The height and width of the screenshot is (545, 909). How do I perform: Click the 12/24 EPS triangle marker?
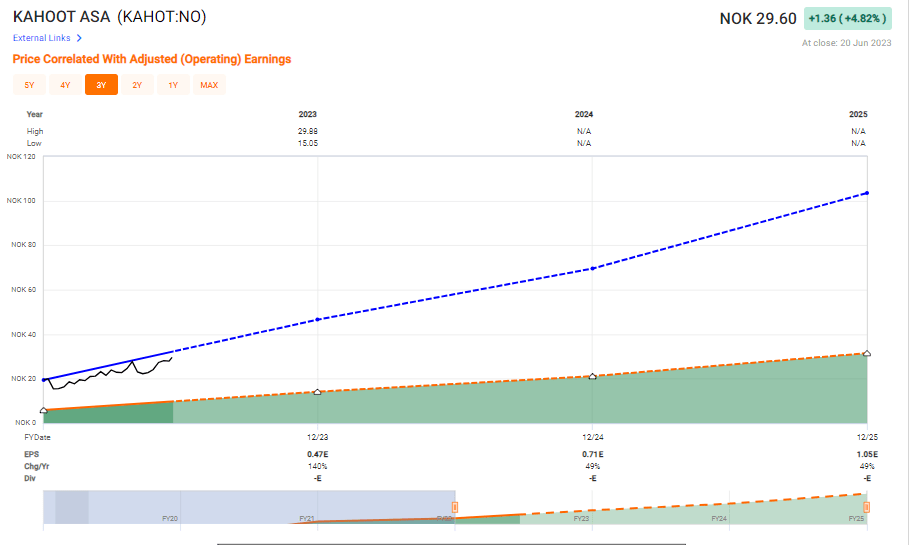click(x=592, y=376)
